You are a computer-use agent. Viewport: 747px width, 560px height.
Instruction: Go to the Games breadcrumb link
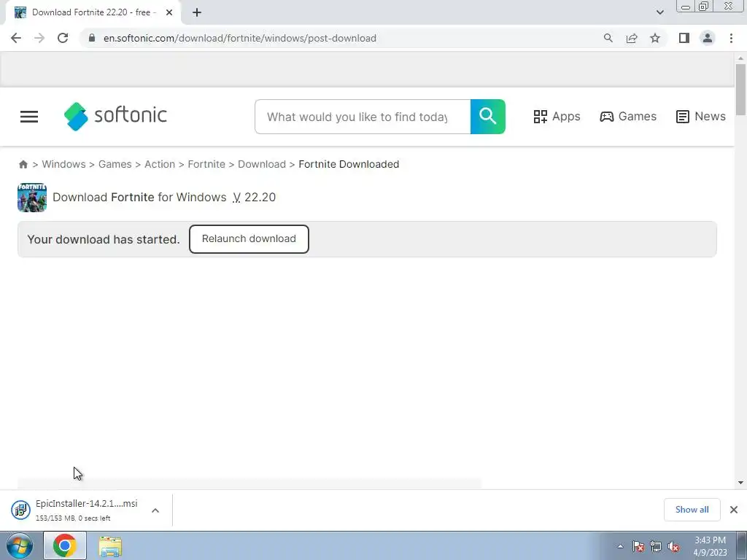click(x=115, y=164)
